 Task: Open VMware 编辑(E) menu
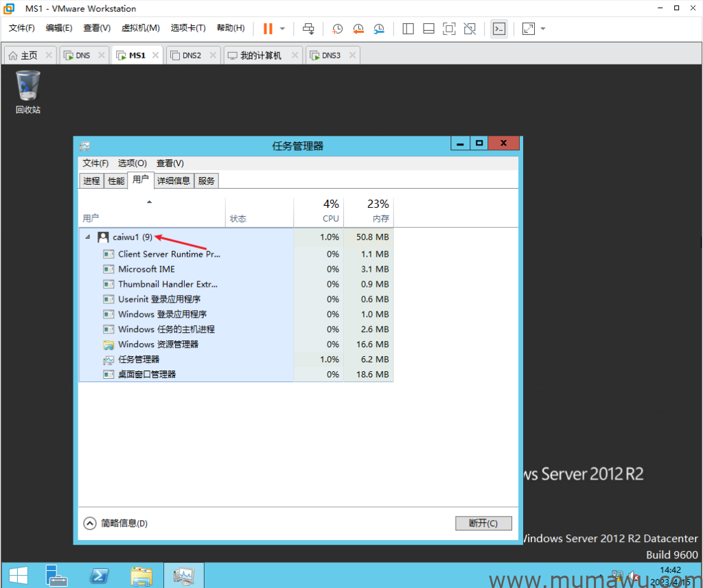coord(59,27)
